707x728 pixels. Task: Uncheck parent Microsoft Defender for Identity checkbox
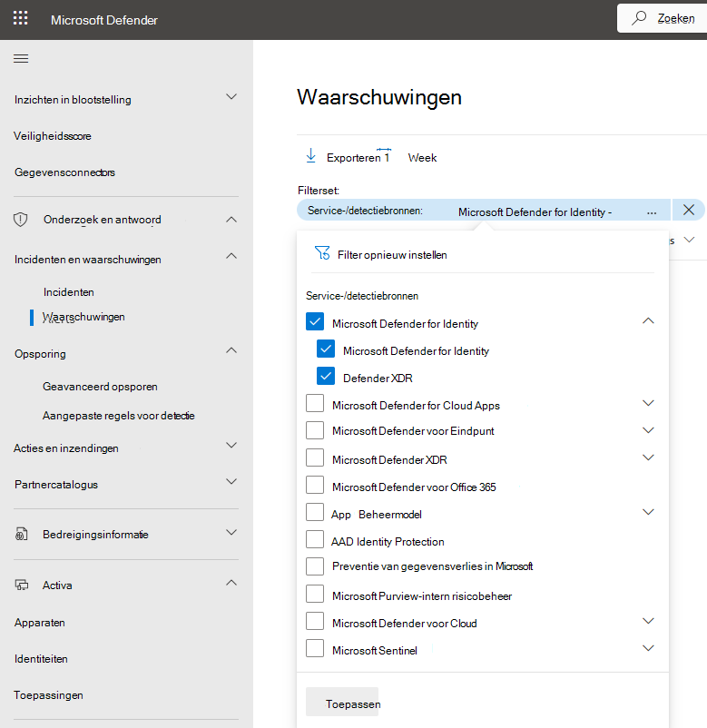coord(315,321)
